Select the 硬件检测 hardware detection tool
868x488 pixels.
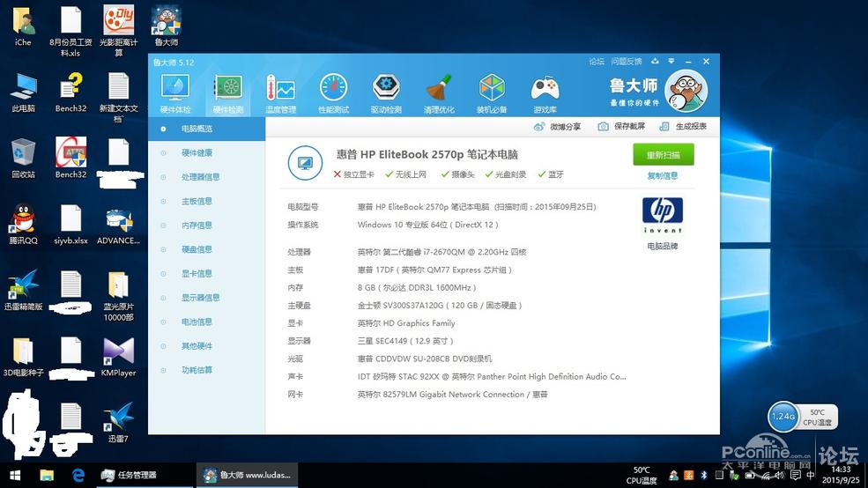coord(228,94)
